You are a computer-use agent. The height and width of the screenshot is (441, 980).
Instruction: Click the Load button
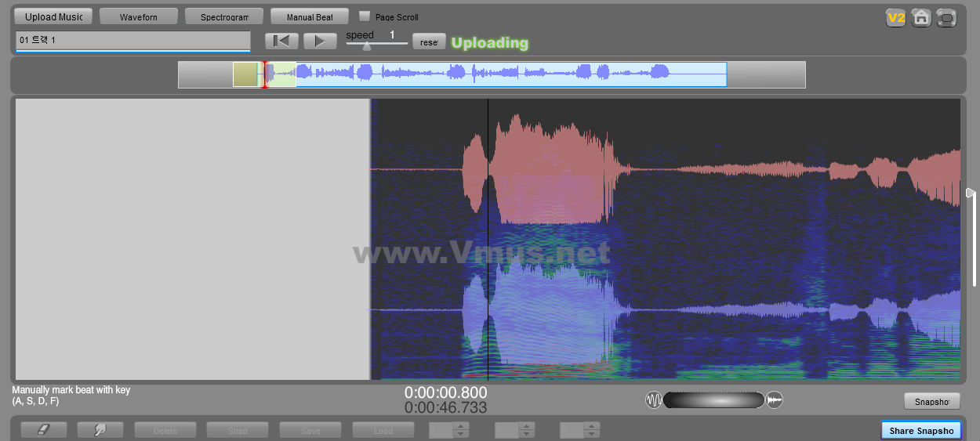[383, 430]
